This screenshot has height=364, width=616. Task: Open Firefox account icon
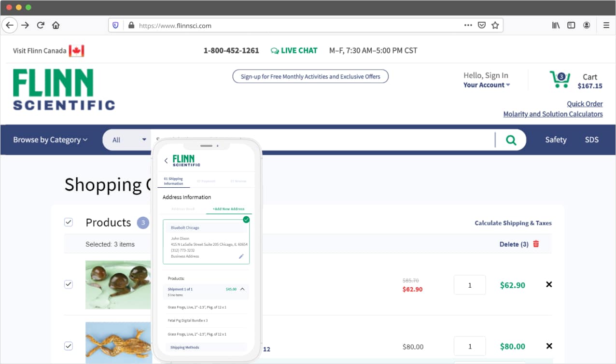point(587,25)
